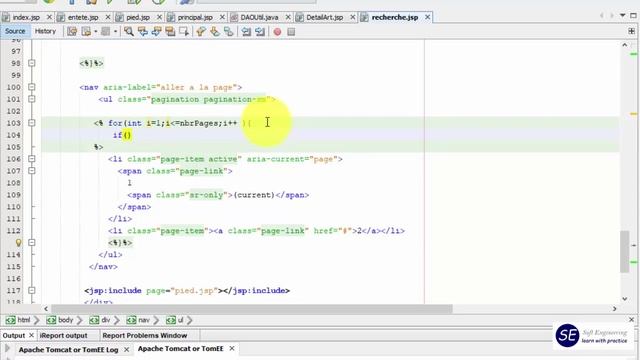Select Apache Tomcat or TomEE Log tab
The height and width of the screenshot is (360, 640).
pos(68,350)
